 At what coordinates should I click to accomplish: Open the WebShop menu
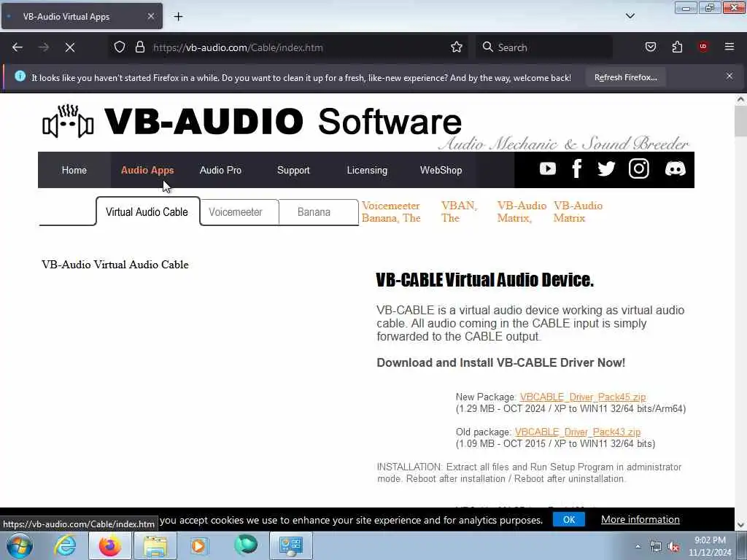click(441, 170)
